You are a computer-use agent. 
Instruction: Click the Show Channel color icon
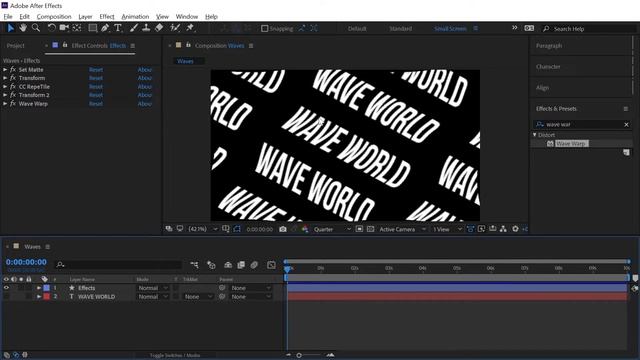(305, 229)
